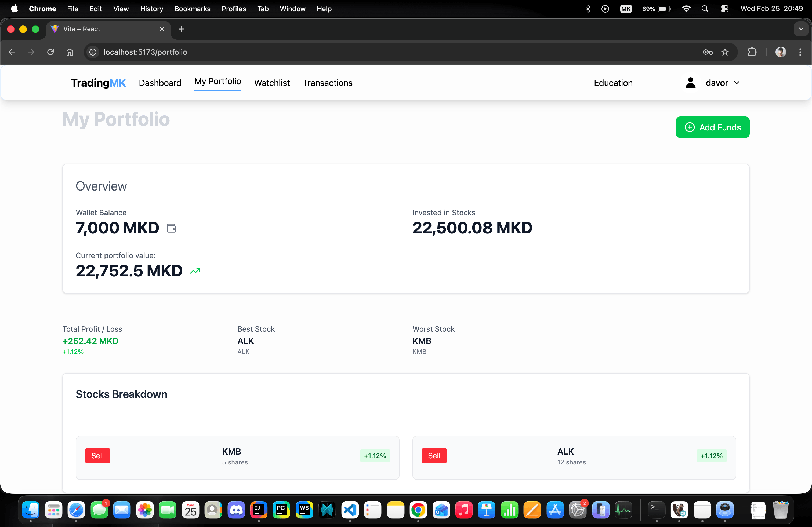This screenshot has width=812, height=527.
Task: Click the password key icon in address bar
Action: coord(708,52)
